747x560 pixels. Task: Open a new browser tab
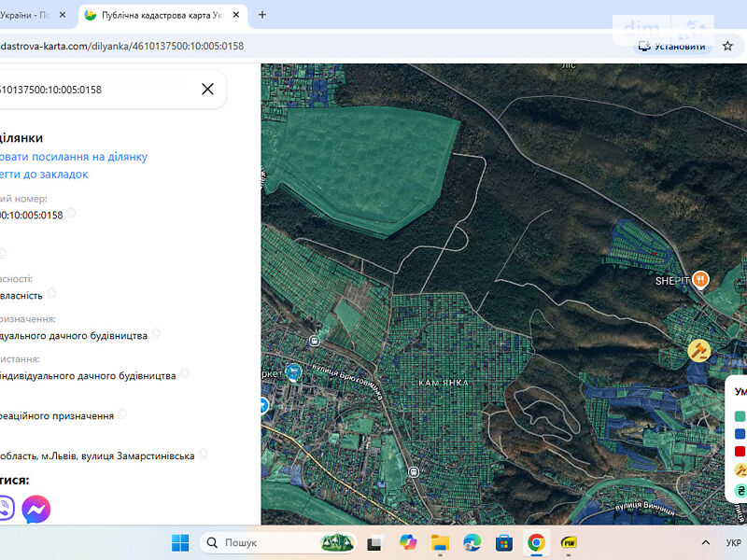pos(262,15)
